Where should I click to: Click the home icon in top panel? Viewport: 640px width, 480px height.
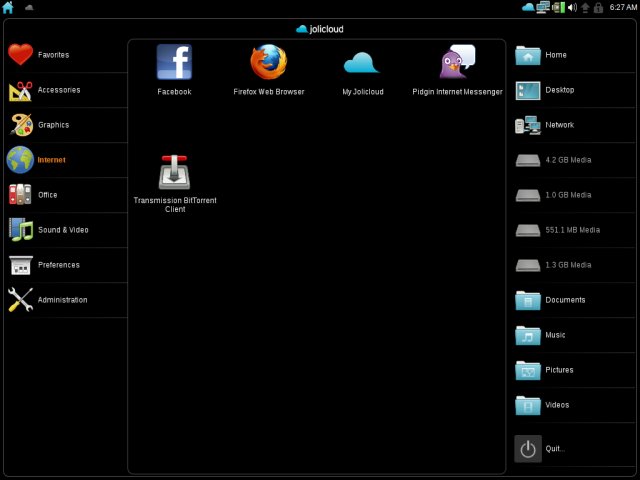tap(8, 7)
